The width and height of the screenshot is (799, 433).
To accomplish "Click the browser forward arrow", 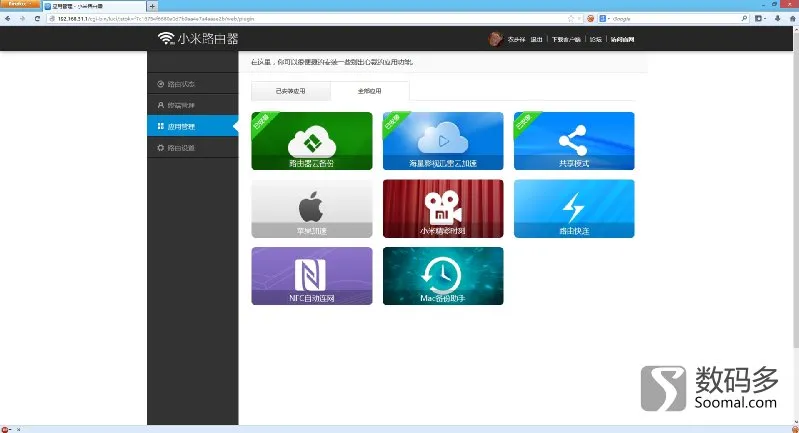I will coord(22,18).
